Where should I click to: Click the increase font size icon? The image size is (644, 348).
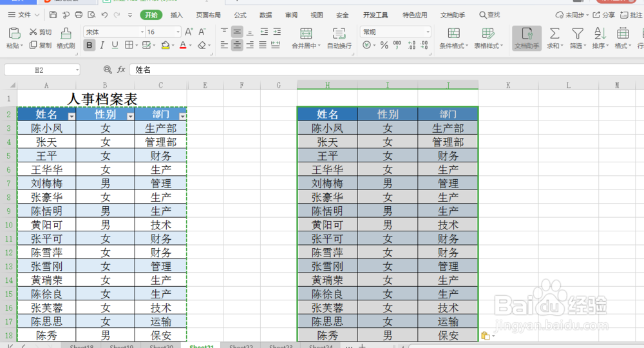click(189, 32)
